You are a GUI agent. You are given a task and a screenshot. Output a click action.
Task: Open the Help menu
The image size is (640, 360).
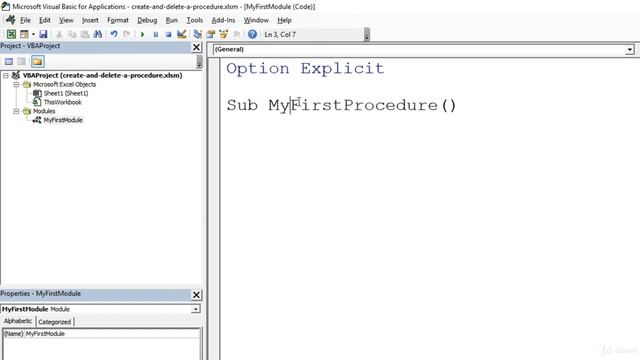[x=284, y=20]
